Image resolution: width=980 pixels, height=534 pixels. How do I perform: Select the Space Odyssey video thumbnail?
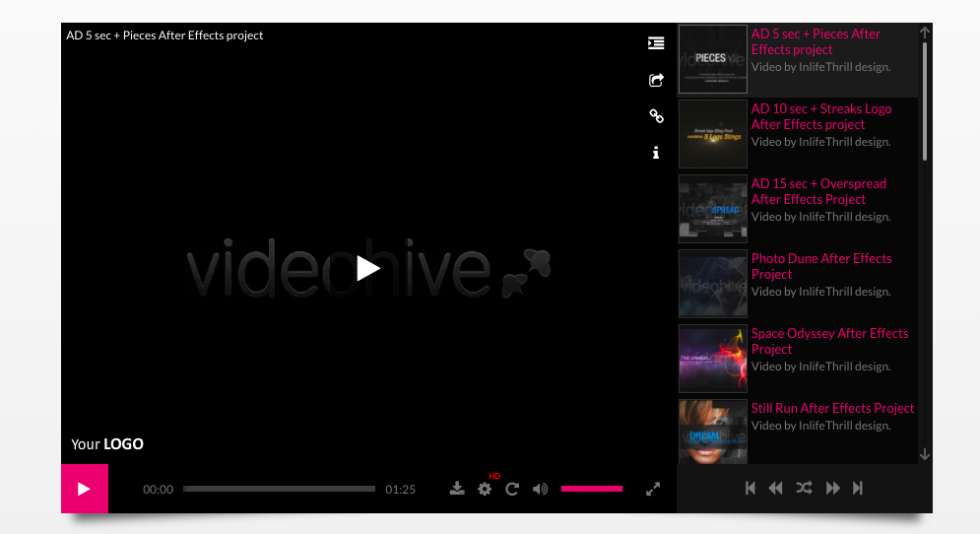[712, 359]
